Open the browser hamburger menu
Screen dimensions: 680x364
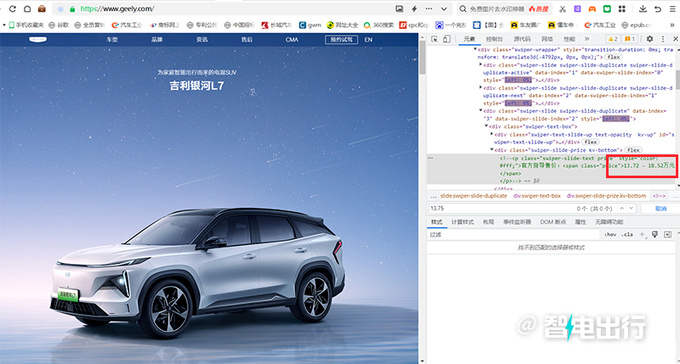pyautogui.click(x=673, y=9)
